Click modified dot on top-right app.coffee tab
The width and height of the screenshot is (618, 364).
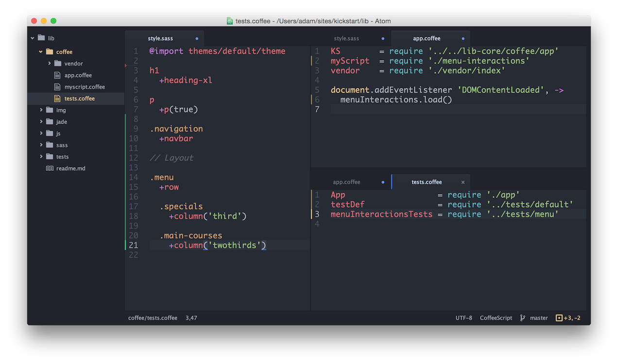(463, 38)
